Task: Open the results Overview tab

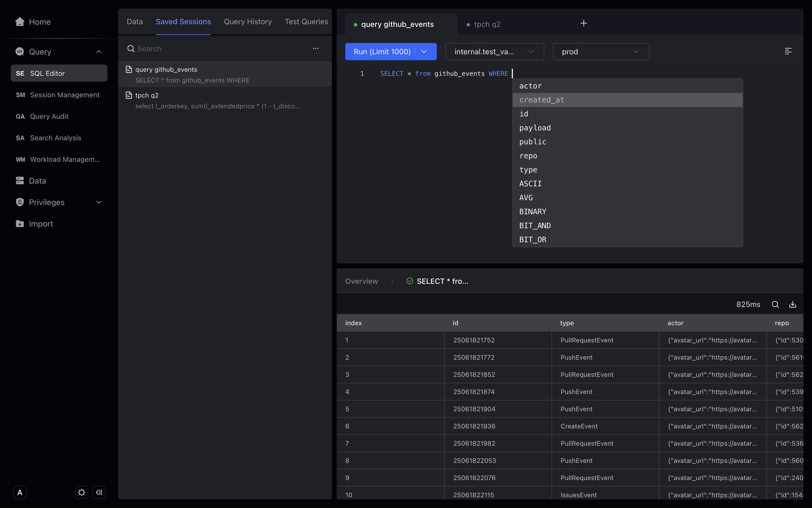Action: (x=361, y=281)
